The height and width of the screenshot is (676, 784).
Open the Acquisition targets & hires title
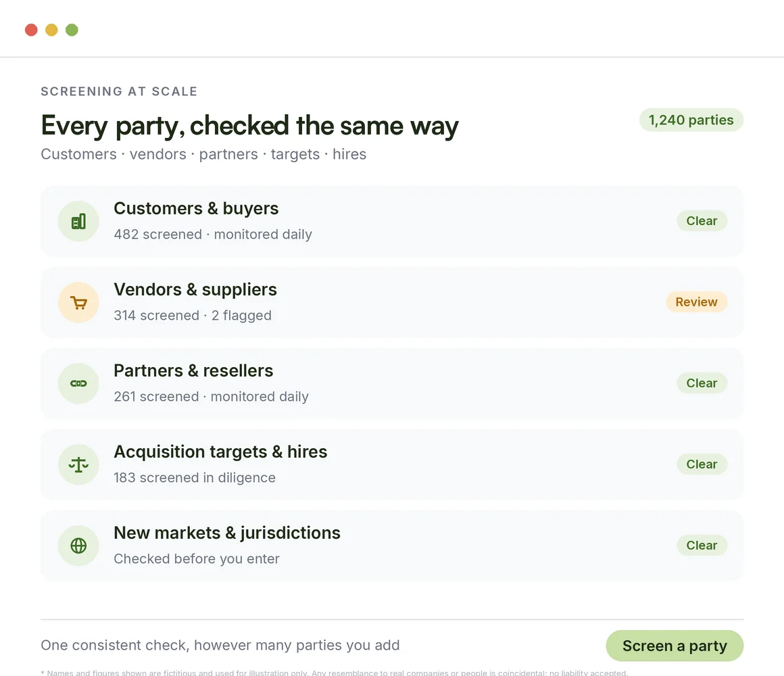[220, 452]
